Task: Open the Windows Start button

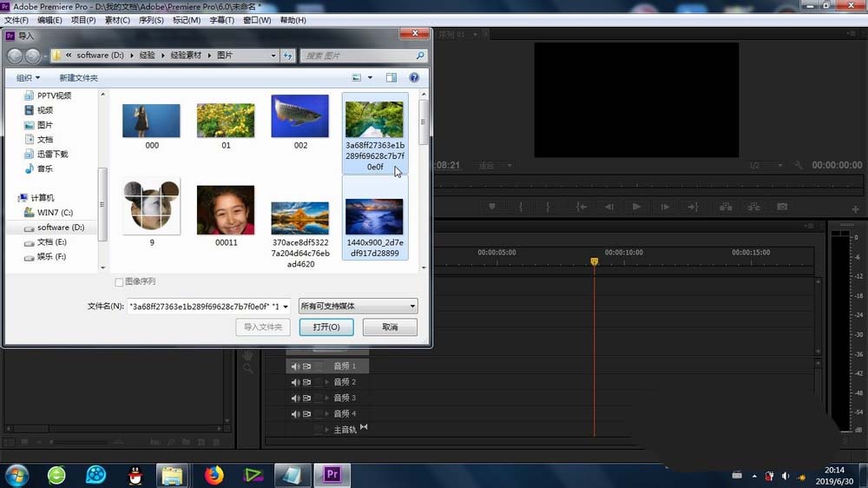Action: [x=16, y=475]
